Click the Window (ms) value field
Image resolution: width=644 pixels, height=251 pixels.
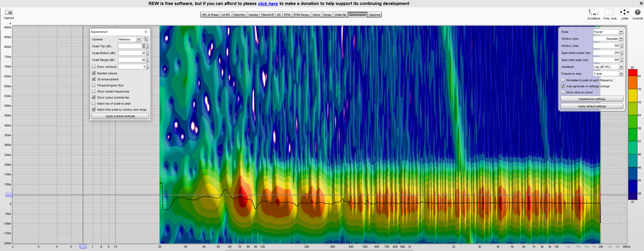pyautogui.click(x=606, y=46)
